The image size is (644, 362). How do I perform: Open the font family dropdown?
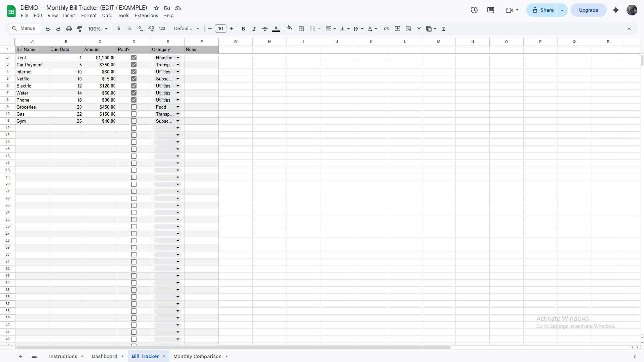pyautogui.click(x=186, y=29)
